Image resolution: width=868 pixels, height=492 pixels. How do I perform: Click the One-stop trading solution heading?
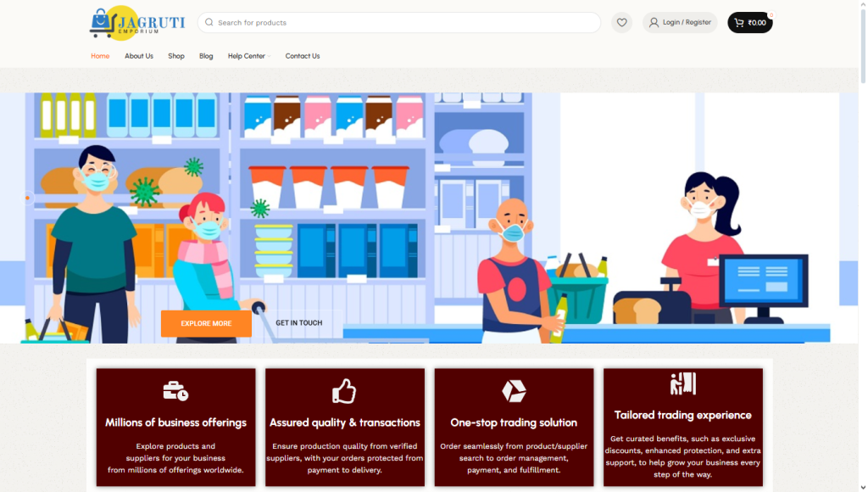tap(514, 422)
